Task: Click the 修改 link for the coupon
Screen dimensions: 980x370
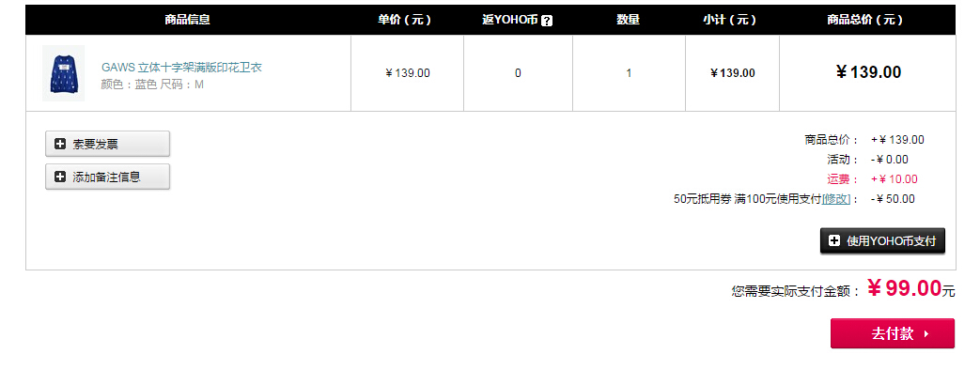Action: (x=836, y=199)
